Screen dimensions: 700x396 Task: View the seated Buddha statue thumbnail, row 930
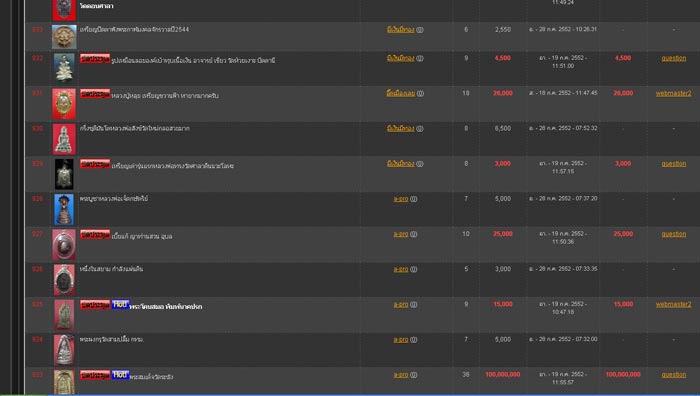[64, 139]
